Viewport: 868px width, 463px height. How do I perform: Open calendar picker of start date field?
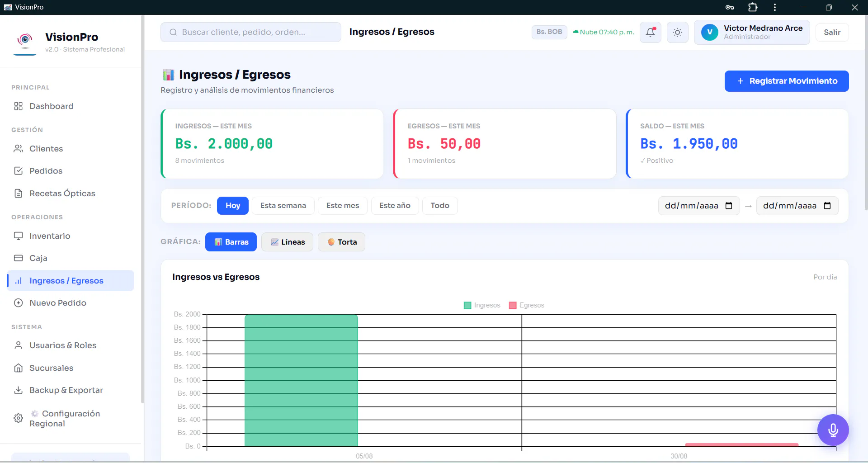tap(729, 206)
